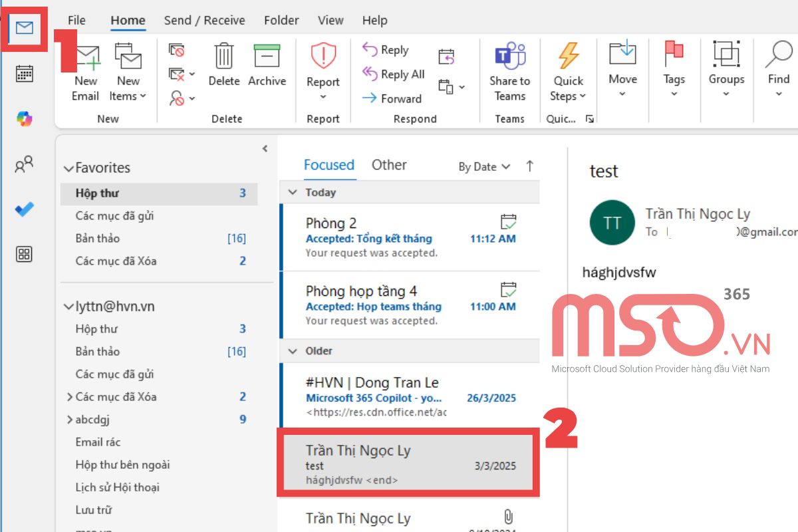Open the Quick Steps dropdown
The image size is (798, 532).
(x=568, y=73)
